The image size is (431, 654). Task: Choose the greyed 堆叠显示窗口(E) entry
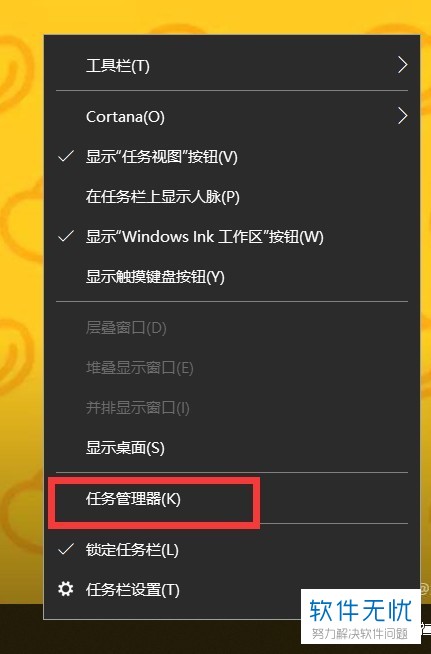(x=232, y=368)
